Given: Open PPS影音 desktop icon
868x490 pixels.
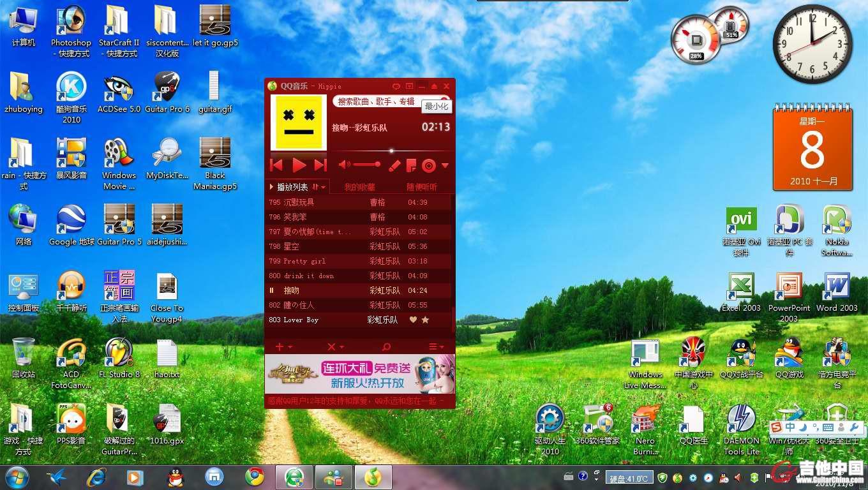Looking at the screenshot, I should (x=71, y=425).
